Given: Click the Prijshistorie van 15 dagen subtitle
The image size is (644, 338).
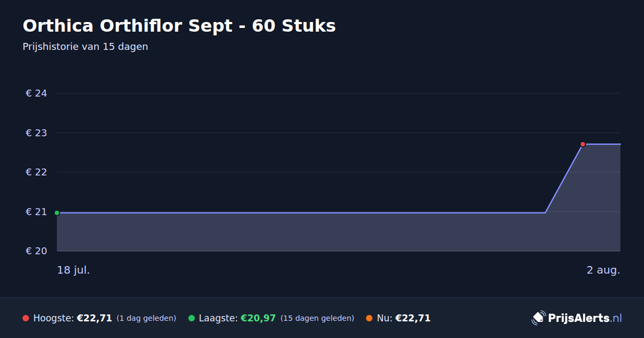Looking at the screenshot, I should coord(85,47).
